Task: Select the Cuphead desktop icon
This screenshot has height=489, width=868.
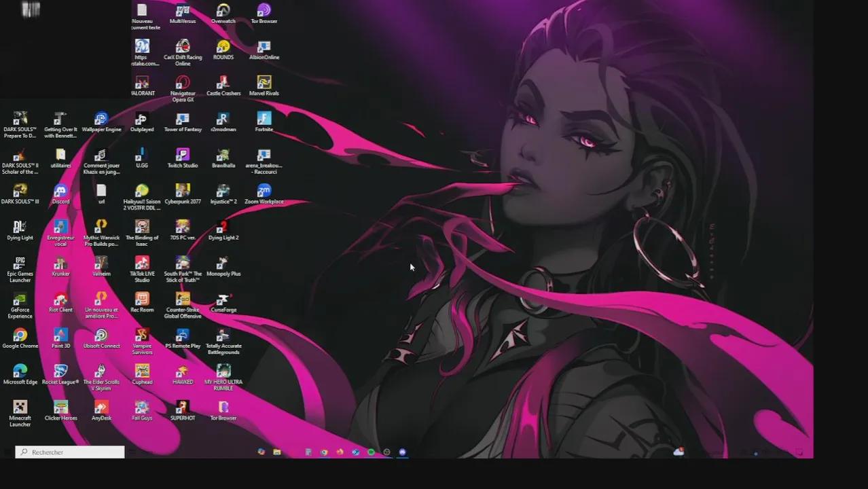Action: 142,374
